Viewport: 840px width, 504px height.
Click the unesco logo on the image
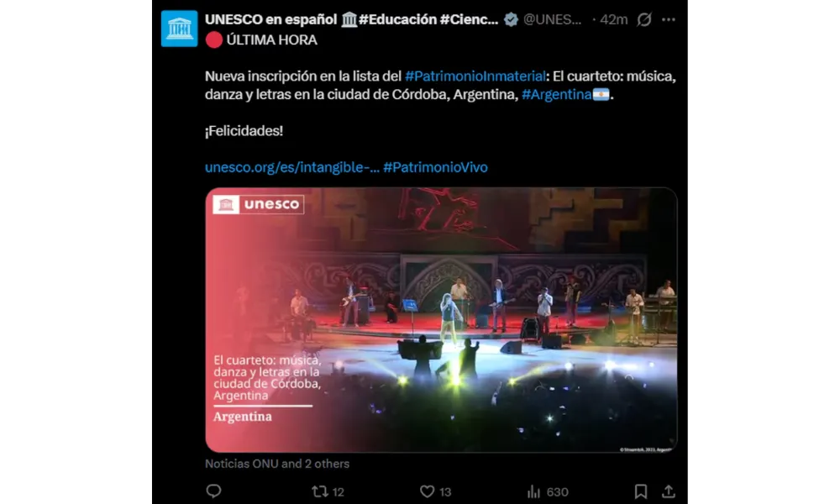258,204
